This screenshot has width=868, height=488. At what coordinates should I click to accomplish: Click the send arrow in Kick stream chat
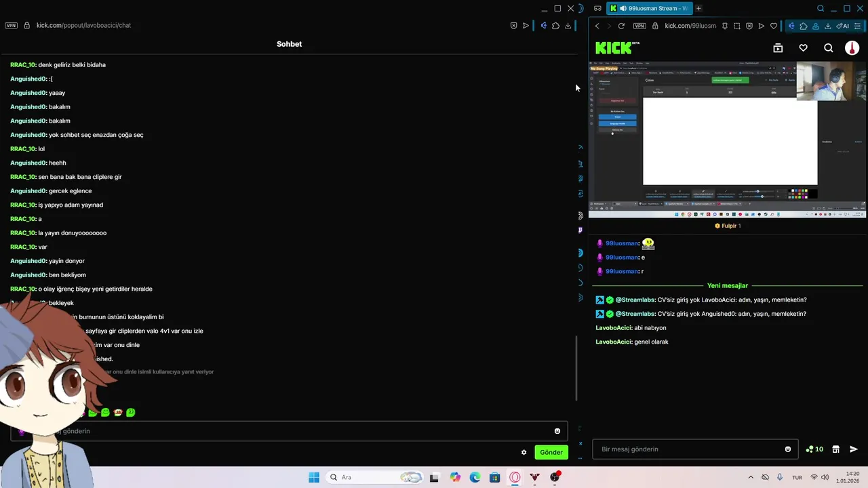(854, 449)
